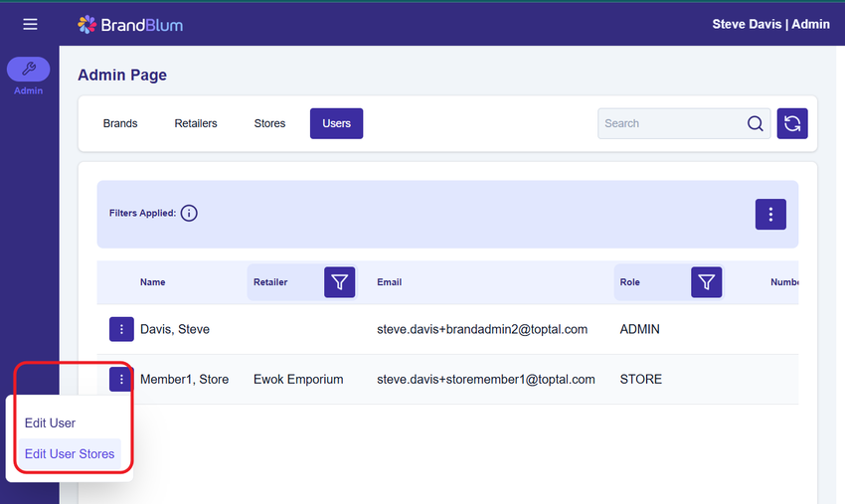This screenshot has width=845, height=504.
Task: Open row actions for Member1, Store
Action: 121,379
